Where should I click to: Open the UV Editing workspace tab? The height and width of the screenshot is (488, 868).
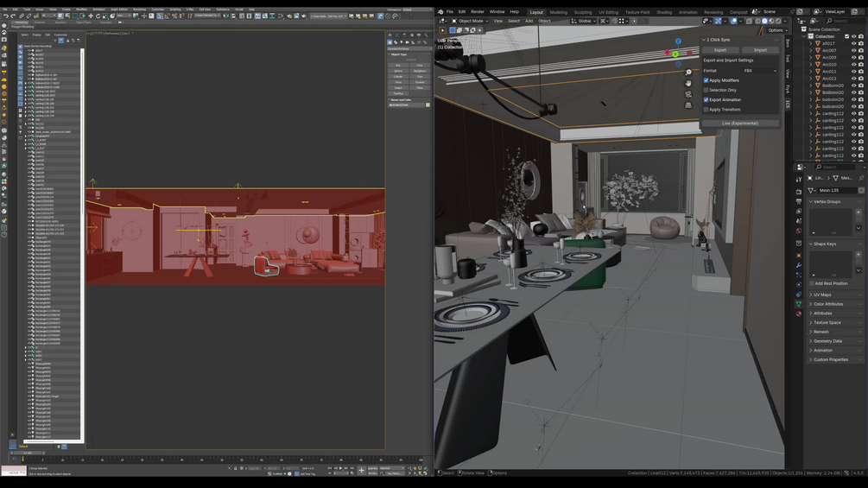(x=608, y=12)
